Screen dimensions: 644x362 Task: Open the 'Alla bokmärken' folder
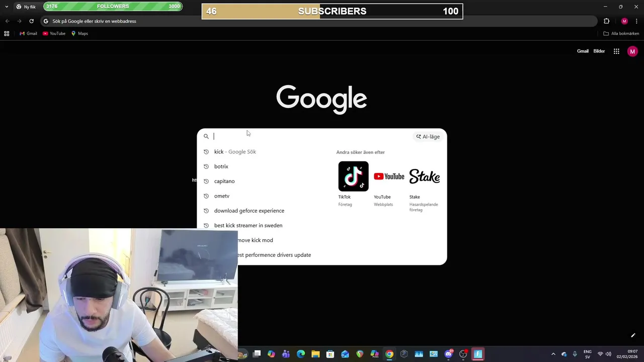(621, 34)
